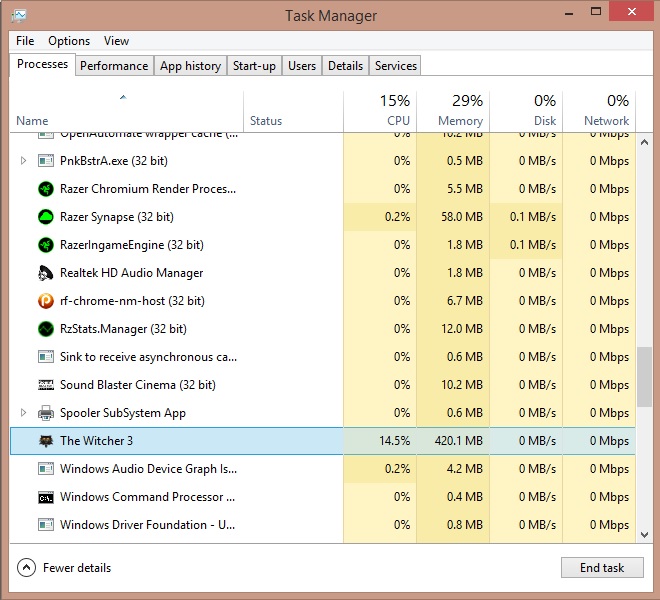Select Windows Command Processor row
Screen dimensions: 660x600
coord(322,497)
